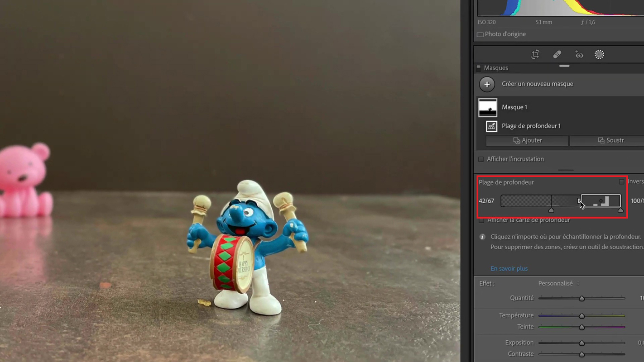Enable the Photo d'origine checkbox
The height and width of the screenshot is (362, 644).
(x=480, y=34)
